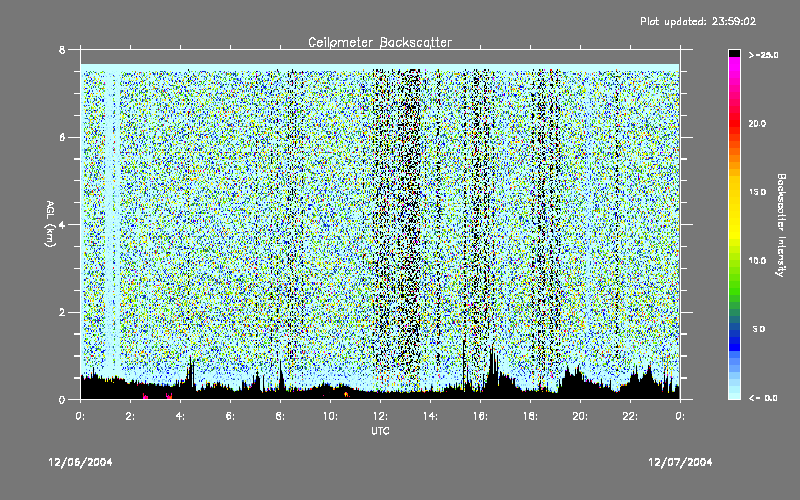Click the 'Ceilometer Backscatter' plot title

(380, 42)
